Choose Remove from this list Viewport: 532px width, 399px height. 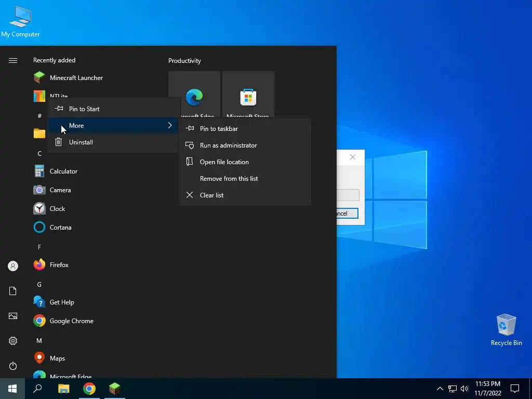(245, 179)
